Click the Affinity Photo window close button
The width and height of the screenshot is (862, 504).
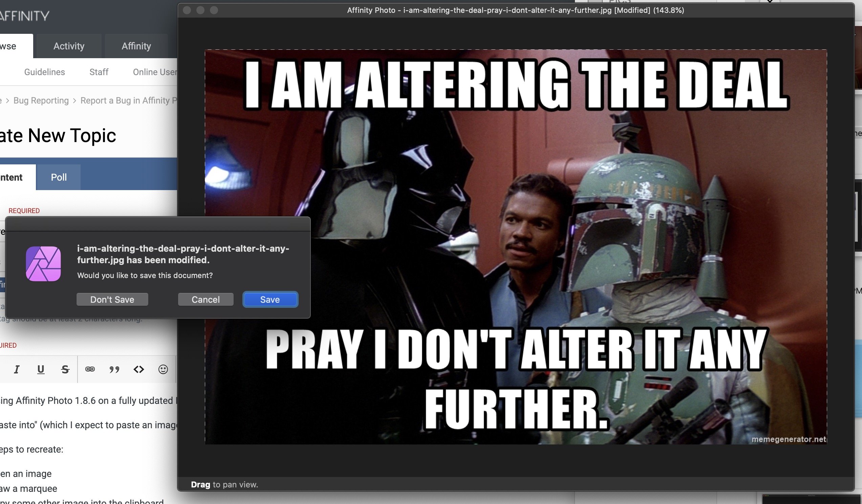tap(187, 10)
